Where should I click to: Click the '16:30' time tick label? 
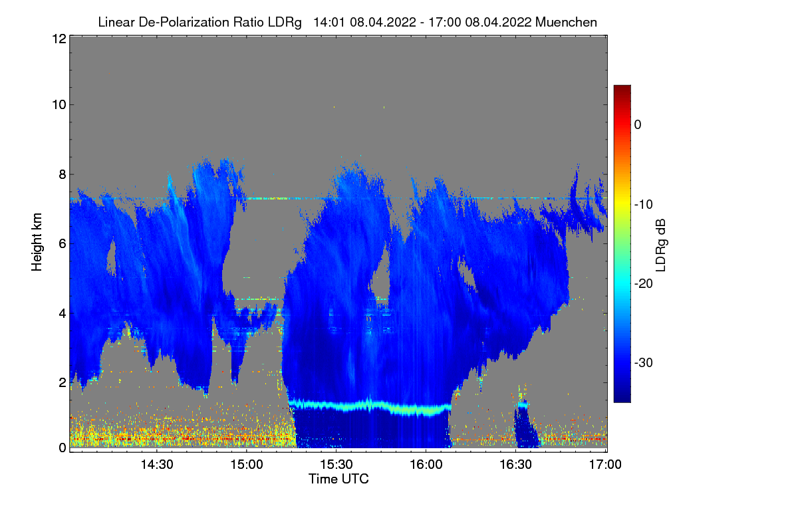pyautogui.click(x=516, y=464)
